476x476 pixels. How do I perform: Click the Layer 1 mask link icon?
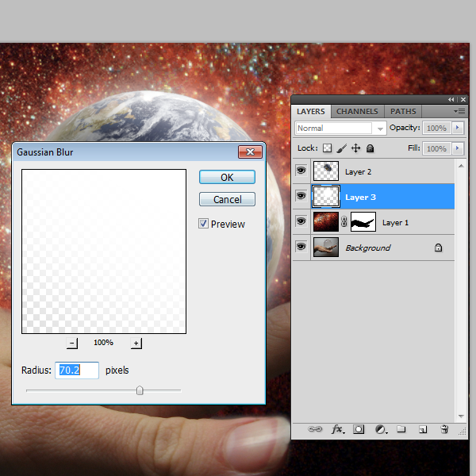[x=344, y=221]
